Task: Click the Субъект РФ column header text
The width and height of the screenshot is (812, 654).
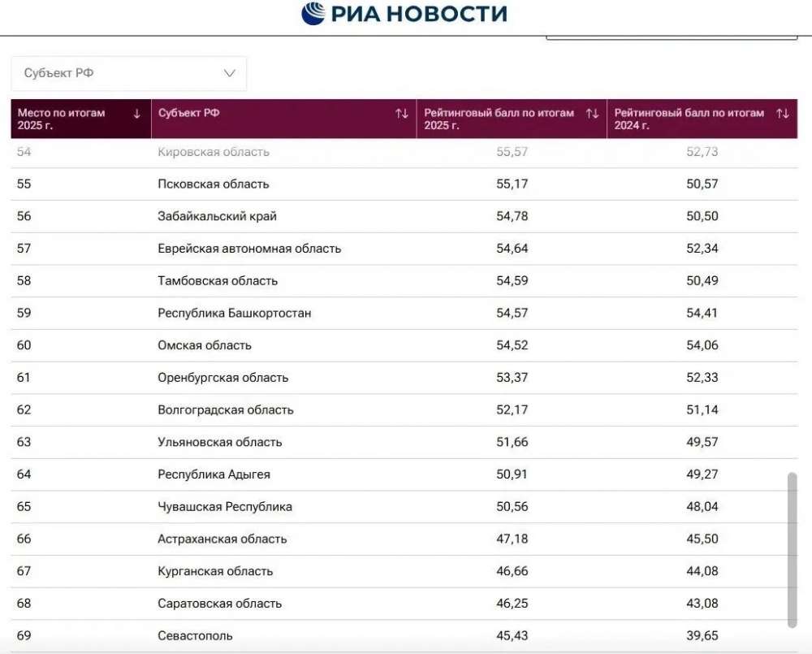Action: [188, 113]
